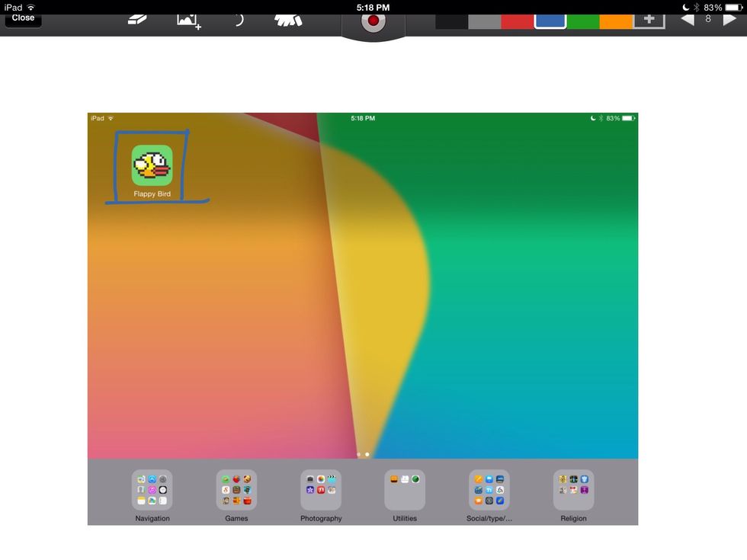Screen dimensions: 747x560
Task: Go to the previous slide arrow
Action: [x=688, y=19]
